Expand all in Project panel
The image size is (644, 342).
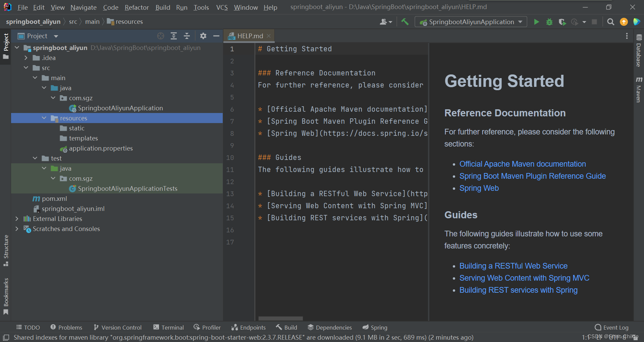click(x=174, y=36)
